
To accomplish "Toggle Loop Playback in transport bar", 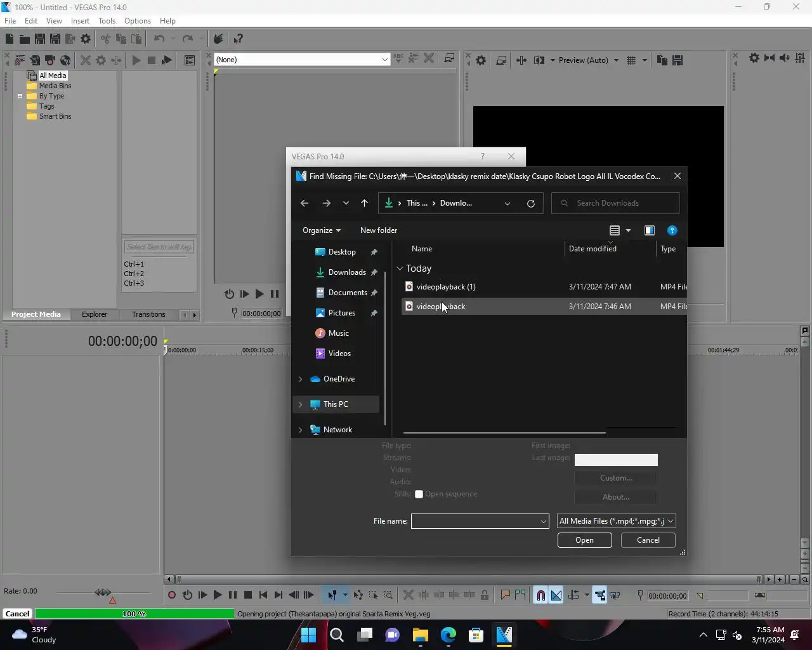I will pos(187,595).
